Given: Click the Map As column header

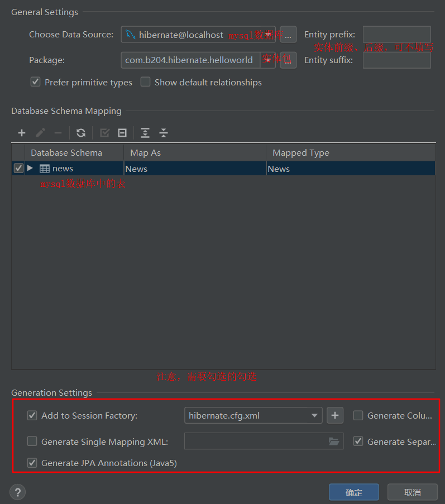Looking at the screenshot, I should [x=195, y=153].
